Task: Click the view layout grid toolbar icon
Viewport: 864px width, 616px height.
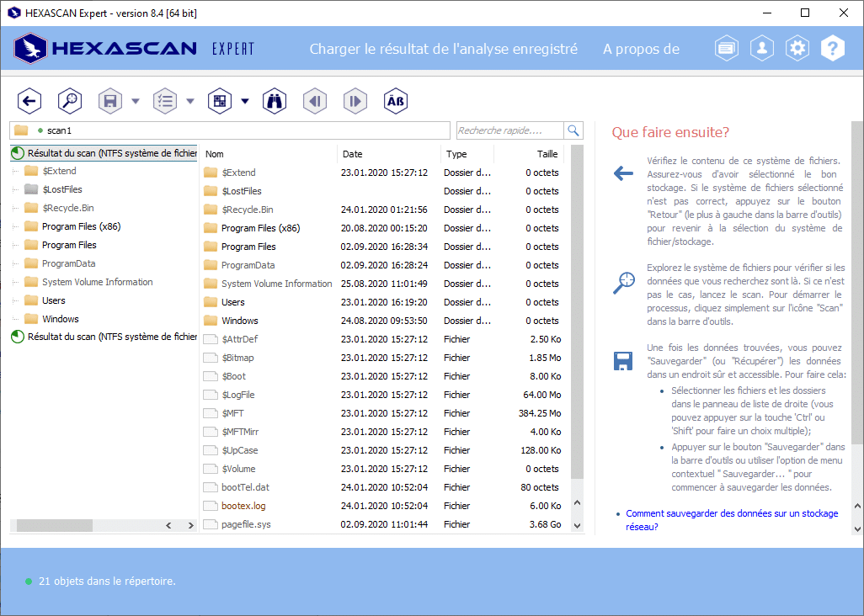Action: point(219,101)
